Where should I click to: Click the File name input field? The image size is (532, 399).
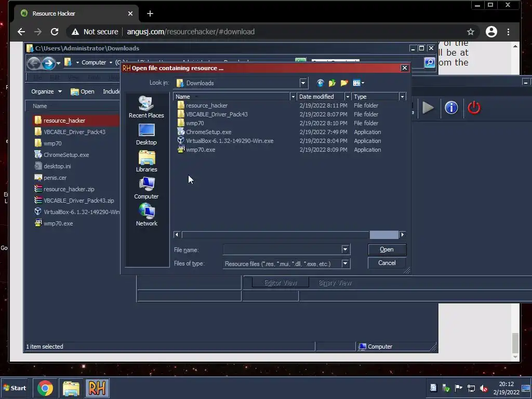[x=282, y=250]
